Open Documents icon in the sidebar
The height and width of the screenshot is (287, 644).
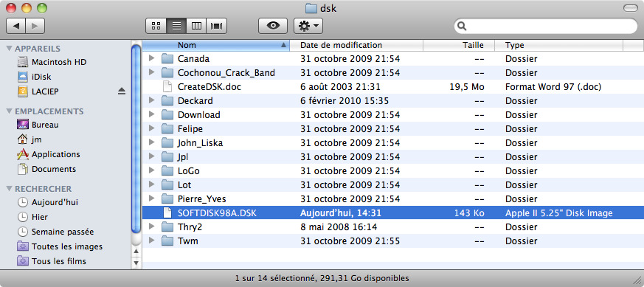tap(23, 169)
